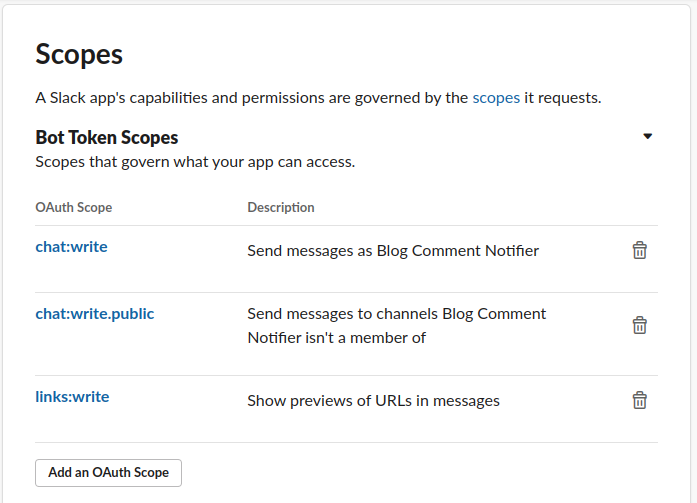Click the Slack app's capabilities intro sentence
The width and height of the screenshot is (697, 503).
point(318,98)
